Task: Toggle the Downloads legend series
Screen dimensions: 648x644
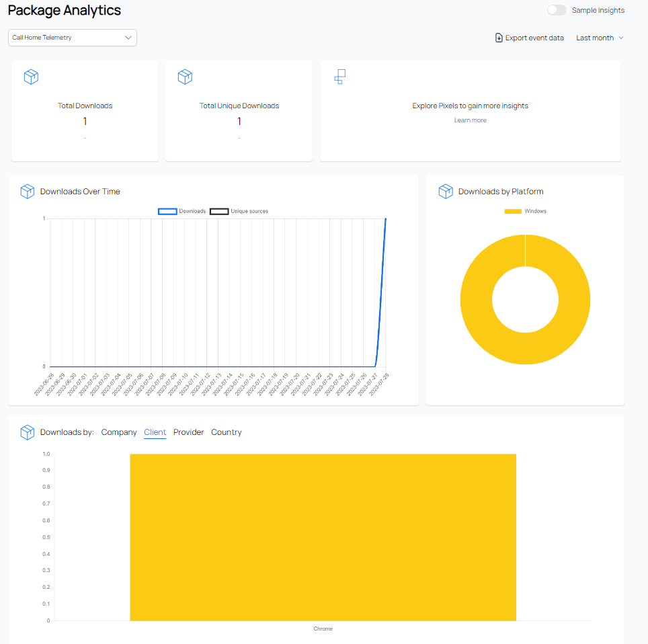Action: (x=167, y=211)
